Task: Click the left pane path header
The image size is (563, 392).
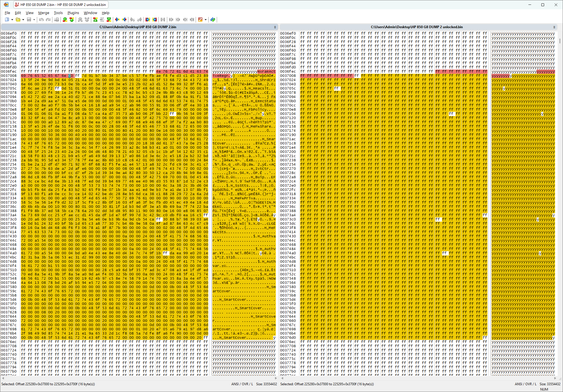Action: (138, 27)
